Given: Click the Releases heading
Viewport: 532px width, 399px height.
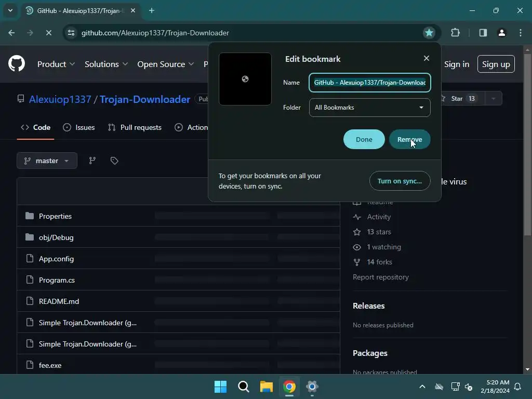Looking at the screenshot, I should (x=368, y=305).
